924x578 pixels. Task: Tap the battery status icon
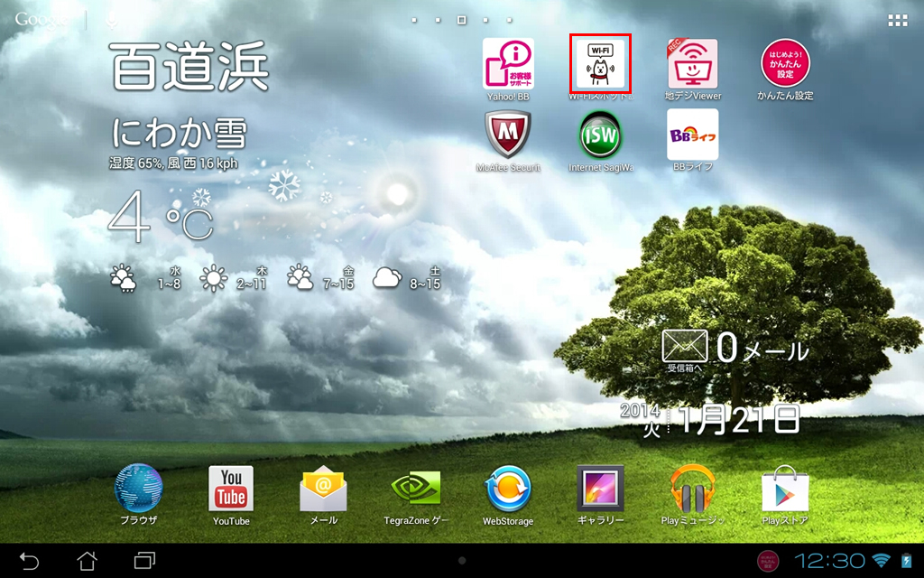[x=906, y=560]
